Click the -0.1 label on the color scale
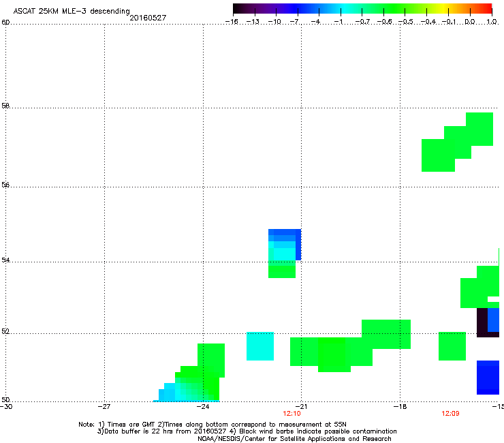The width and height of the screenshot is (504, 443). tap(449, 22)
